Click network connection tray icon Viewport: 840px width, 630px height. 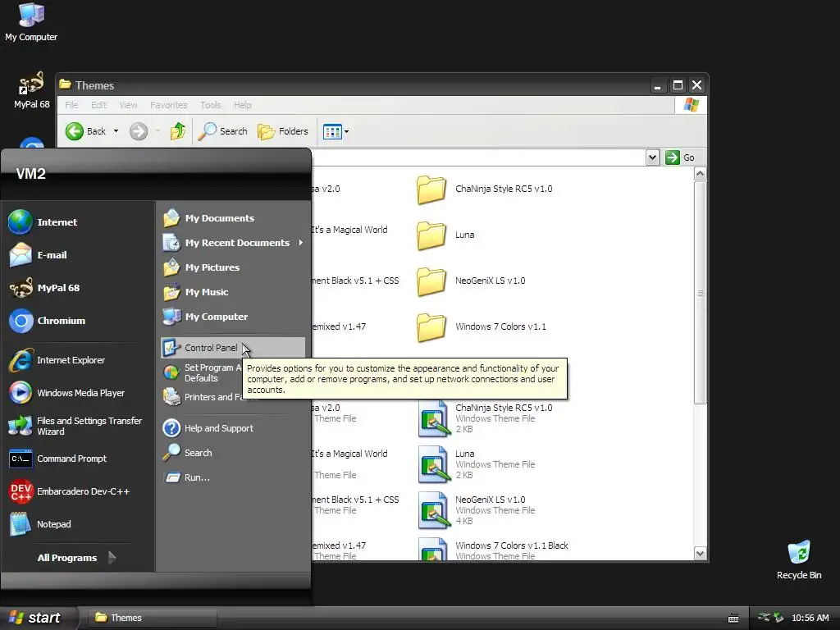[764, 618]
